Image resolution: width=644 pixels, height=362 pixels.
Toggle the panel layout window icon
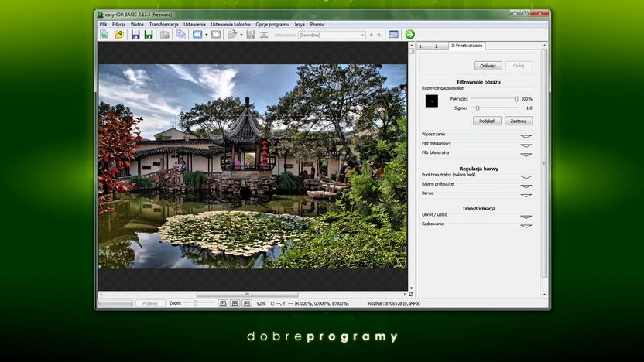[393, 35]
